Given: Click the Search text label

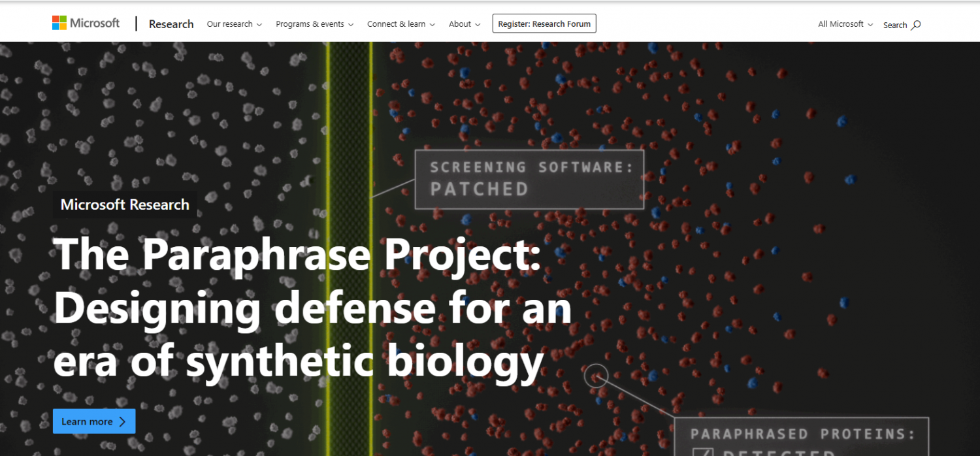Looking at the screenshot, I should (x=894, y=25).
